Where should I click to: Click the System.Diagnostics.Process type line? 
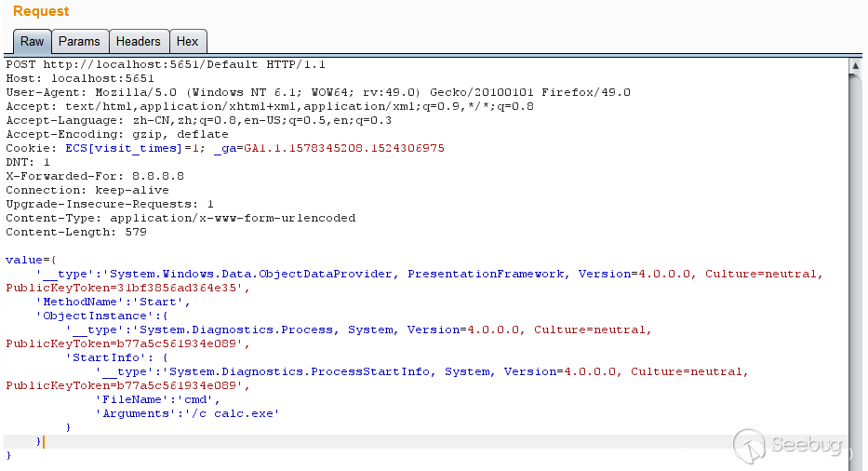[x=359, y=330]
